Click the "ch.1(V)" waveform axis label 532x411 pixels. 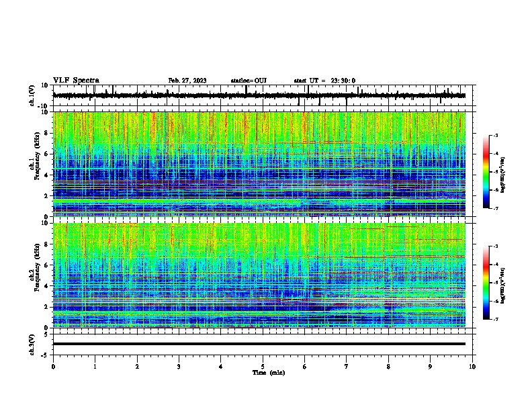[32, 95]
